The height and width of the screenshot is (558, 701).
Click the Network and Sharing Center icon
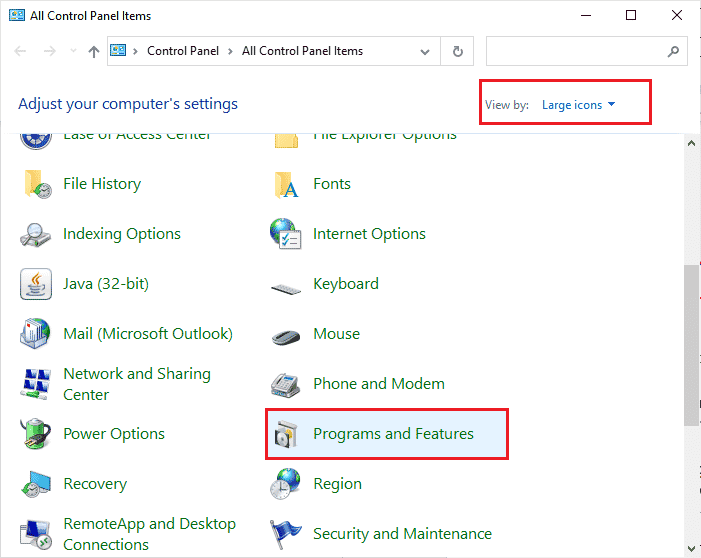coord(35,384)
